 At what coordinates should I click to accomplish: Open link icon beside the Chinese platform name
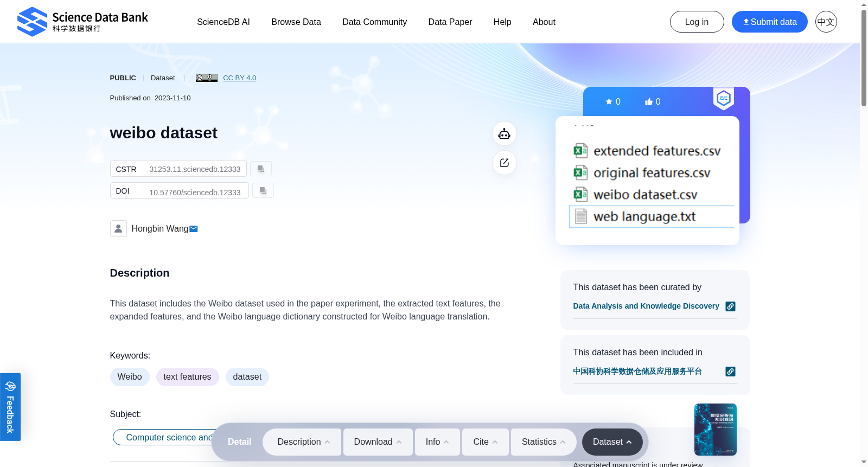[731, 372]
